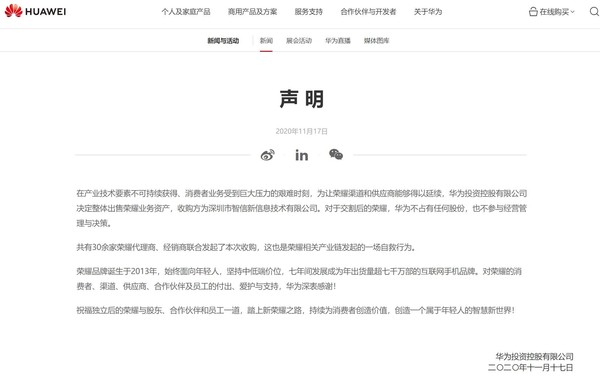Click the Huawei logo
This screenshot has height=376, width=600.
tap(35, 11)
